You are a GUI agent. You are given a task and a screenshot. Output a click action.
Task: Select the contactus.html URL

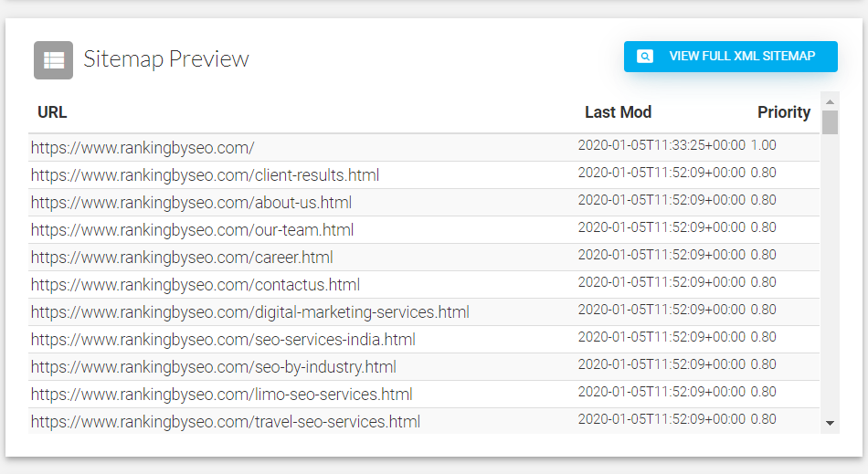[x=196, y=285]
